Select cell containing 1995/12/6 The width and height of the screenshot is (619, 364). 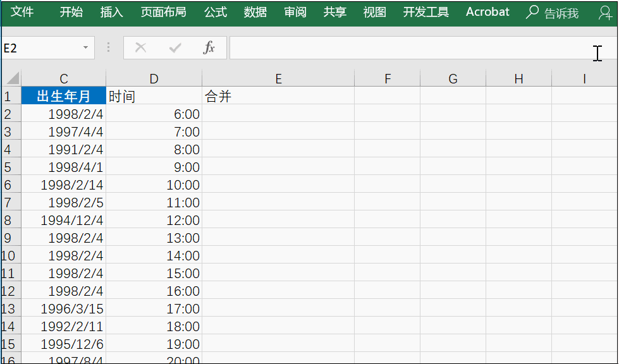pyautogui.click(x=64, y=344)
